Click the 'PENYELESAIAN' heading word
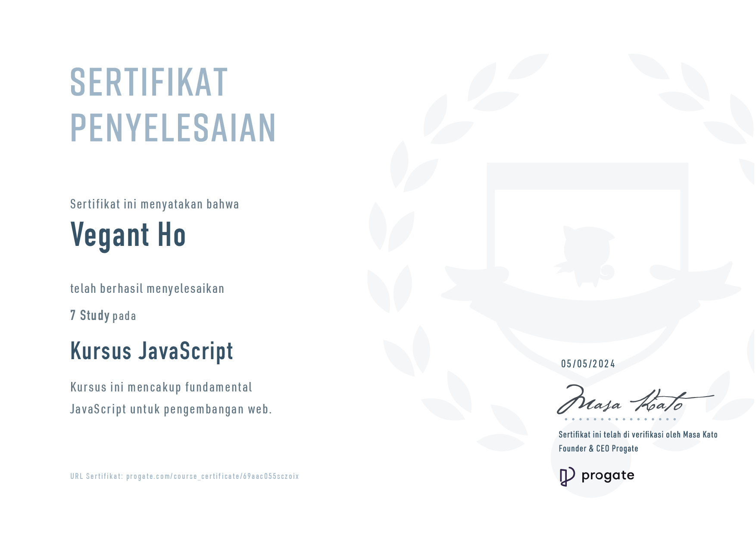 pyautogui.click(x=173, y=127)
